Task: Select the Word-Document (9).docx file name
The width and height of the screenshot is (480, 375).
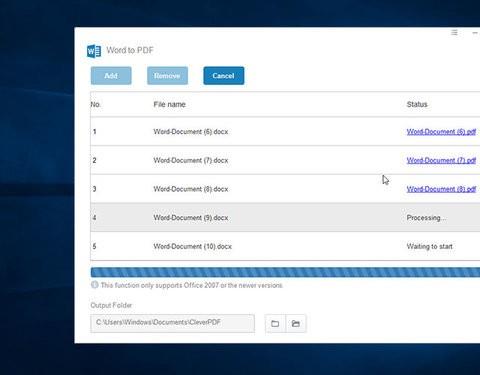Action: 191,218
